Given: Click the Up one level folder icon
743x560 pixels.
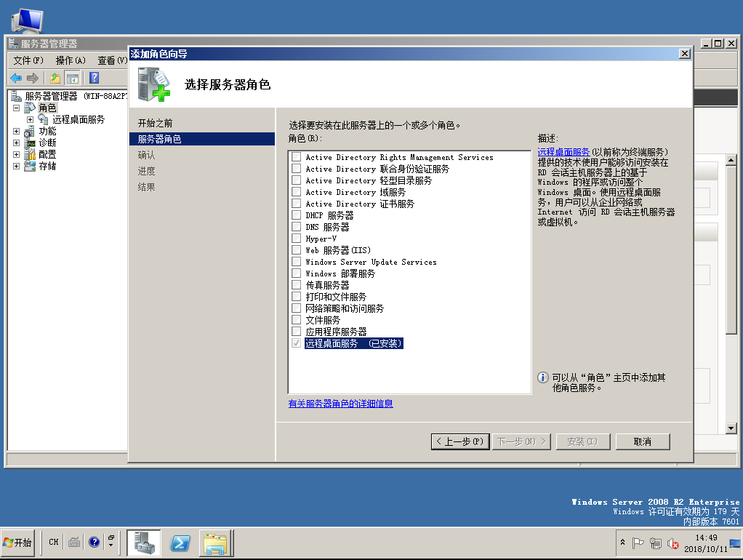Looking at the screenshot, I should pyautogui.click(x=55, y=78).
